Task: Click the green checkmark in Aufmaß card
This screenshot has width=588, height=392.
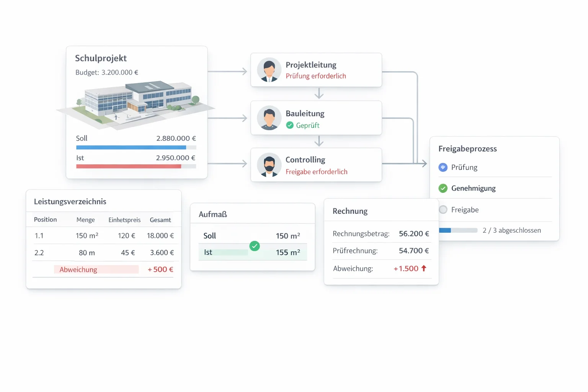Action: (x=255, y=246)
